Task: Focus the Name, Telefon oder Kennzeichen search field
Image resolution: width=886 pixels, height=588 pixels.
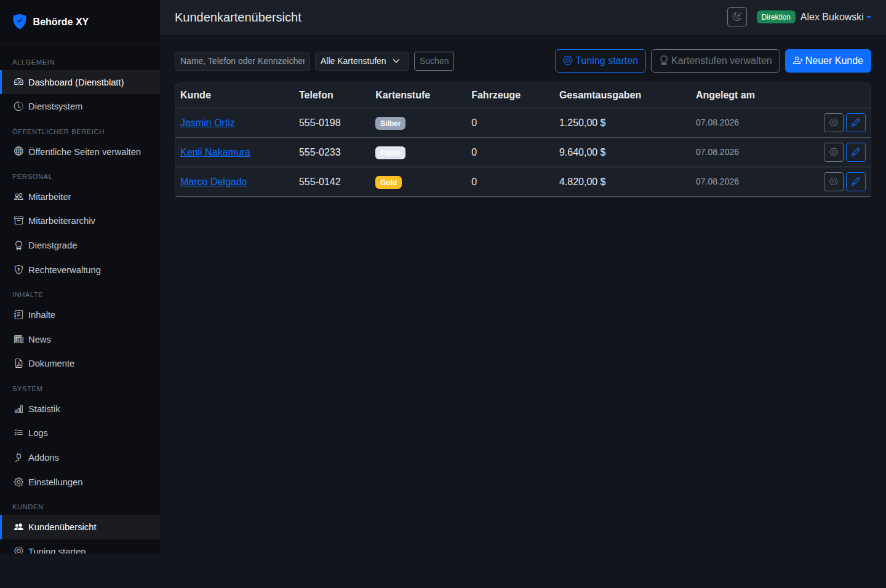Action: pos(242,61)
